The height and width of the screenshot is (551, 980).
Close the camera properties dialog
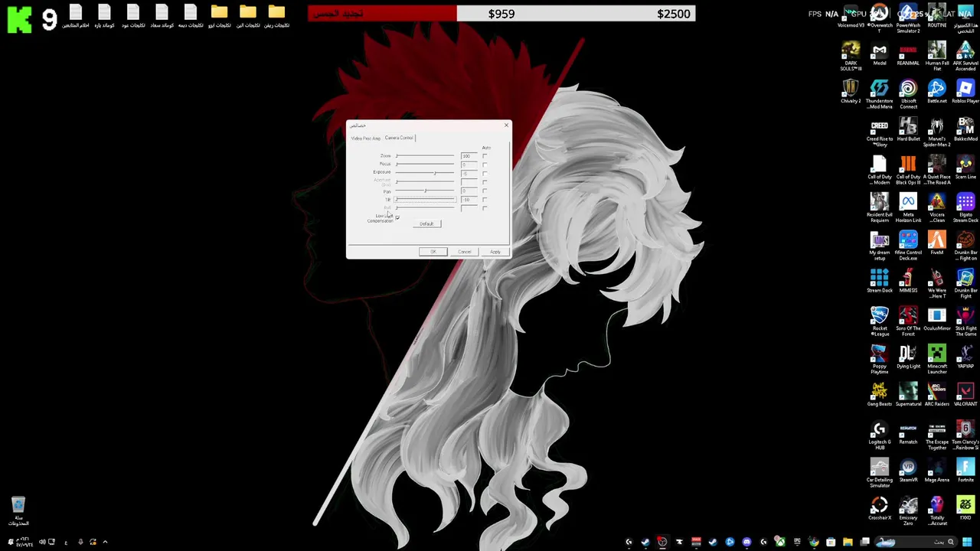[x=506, y=126]
